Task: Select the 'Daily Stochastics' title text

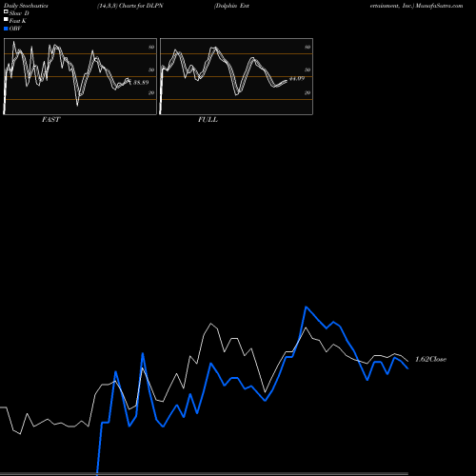Action: point(26,6)
